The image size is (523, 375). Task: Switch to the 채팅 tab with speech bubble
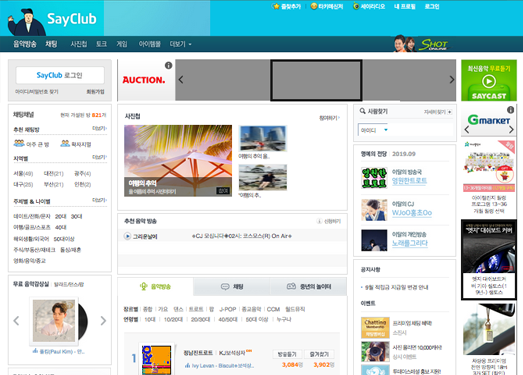pos(232,287)
